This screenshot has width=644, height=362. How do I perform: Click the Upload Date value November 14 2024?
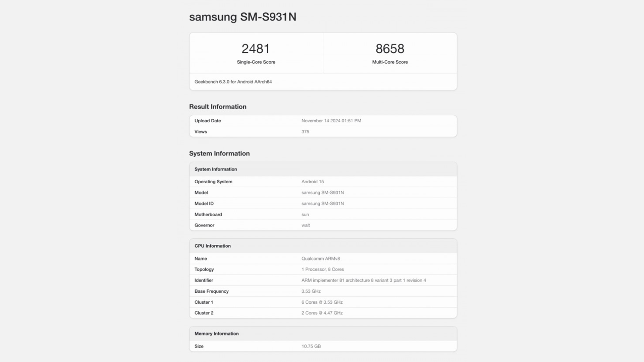coord(331,121)
